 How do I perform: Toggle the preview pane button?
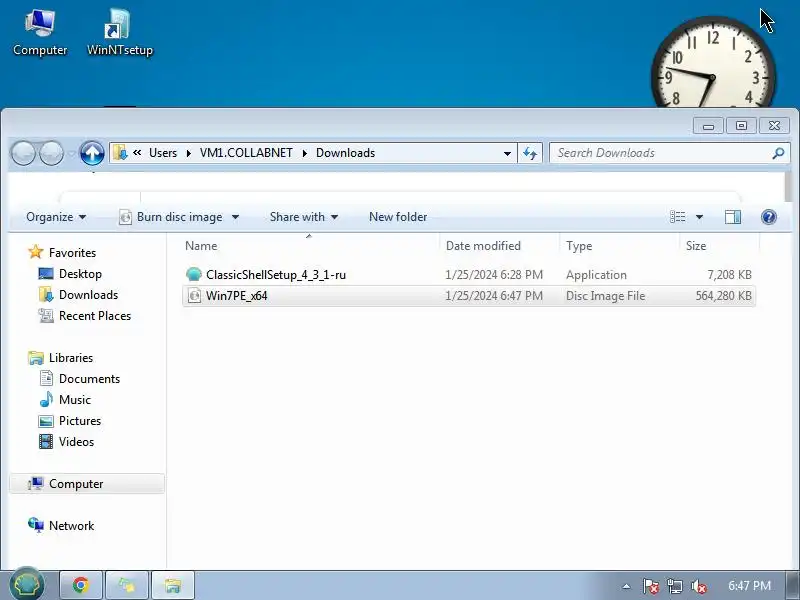(x=733, y=217)
